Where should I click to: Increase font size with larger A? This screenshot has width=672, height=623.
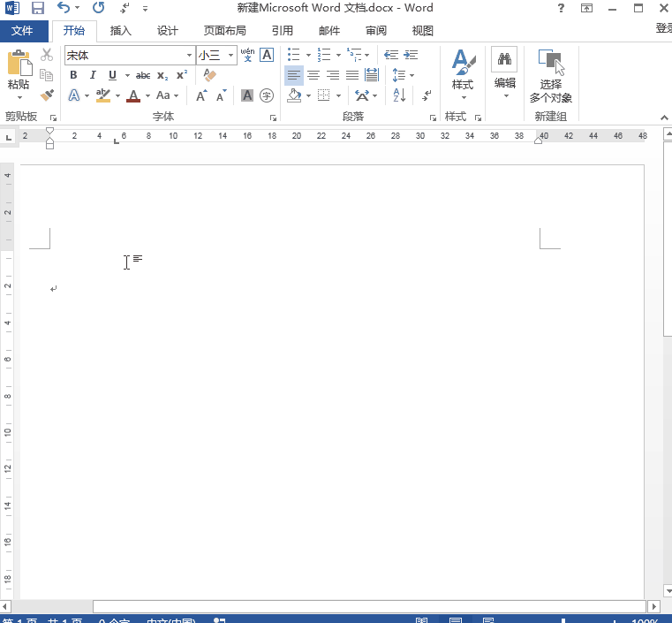click(x=201, y=95)
